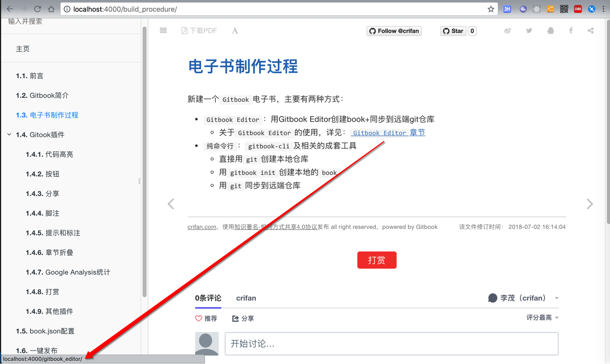Open chapter 1.2. Gitbook简介

click(42, 95)
